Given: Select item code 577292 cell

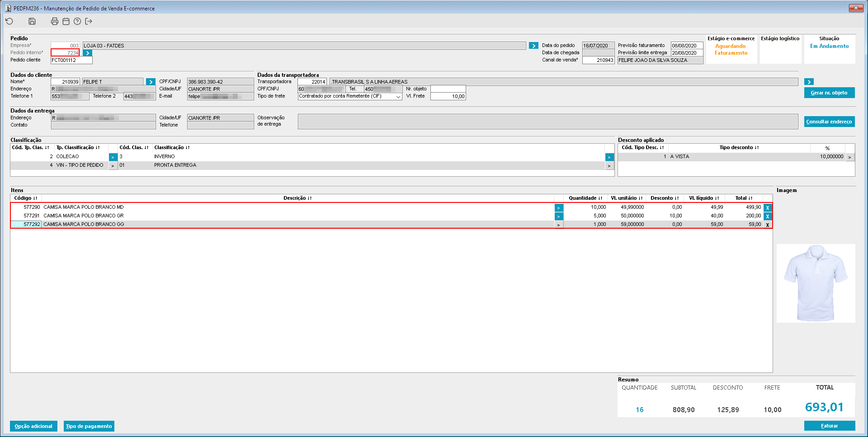Looking at the screenshot, I should 26,224.
